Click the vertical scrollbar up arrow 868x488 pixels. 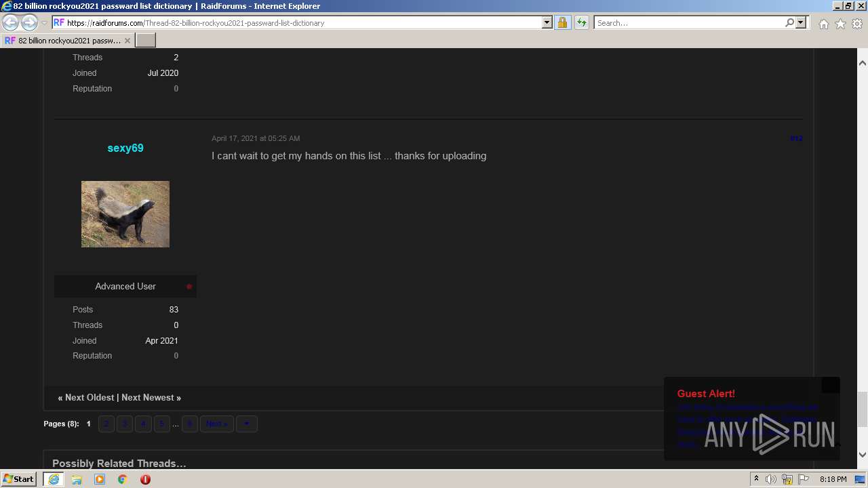(x=862, y=62)
